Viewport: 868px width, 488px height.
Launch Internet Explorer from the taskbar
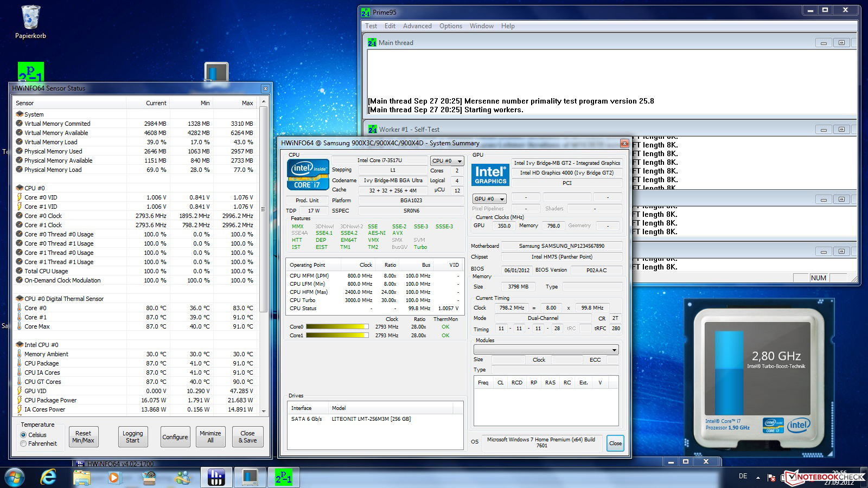(49, 477)
